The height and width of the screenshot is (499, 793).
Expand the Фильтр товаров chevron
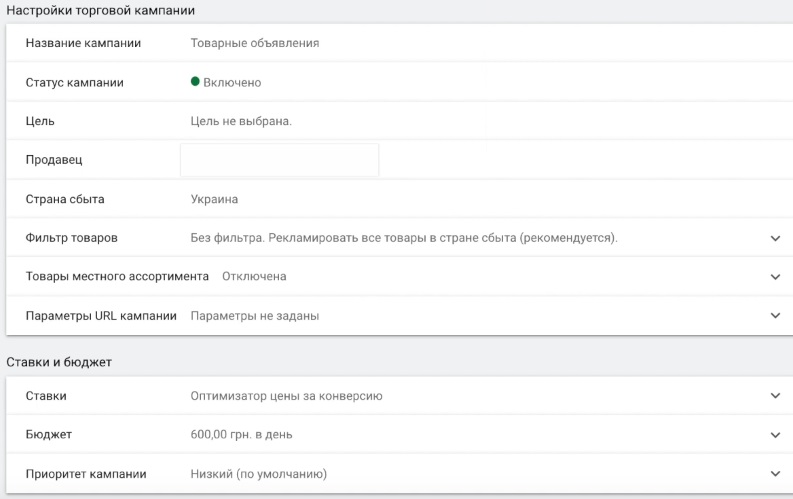coord(775,238)
